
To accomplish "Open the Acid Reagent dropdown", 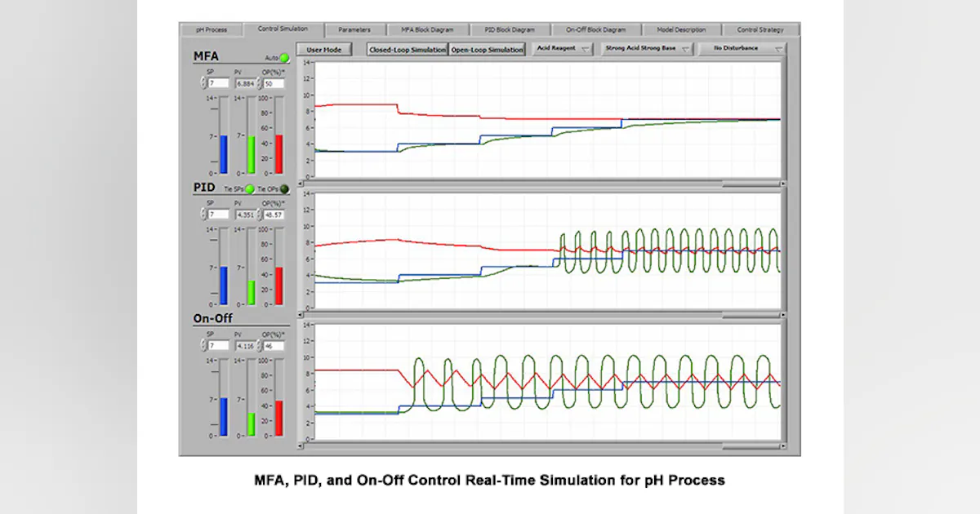I will [x=563, y=49].
